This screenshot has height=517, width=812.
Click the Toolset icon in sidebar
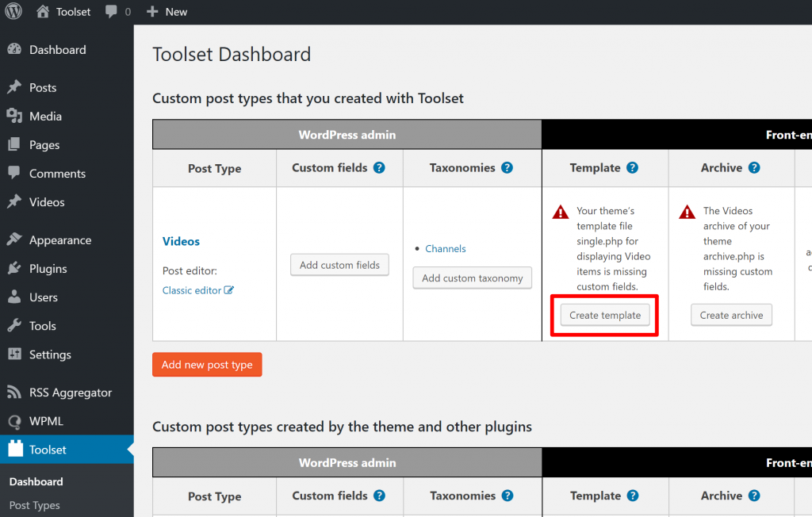16,449
